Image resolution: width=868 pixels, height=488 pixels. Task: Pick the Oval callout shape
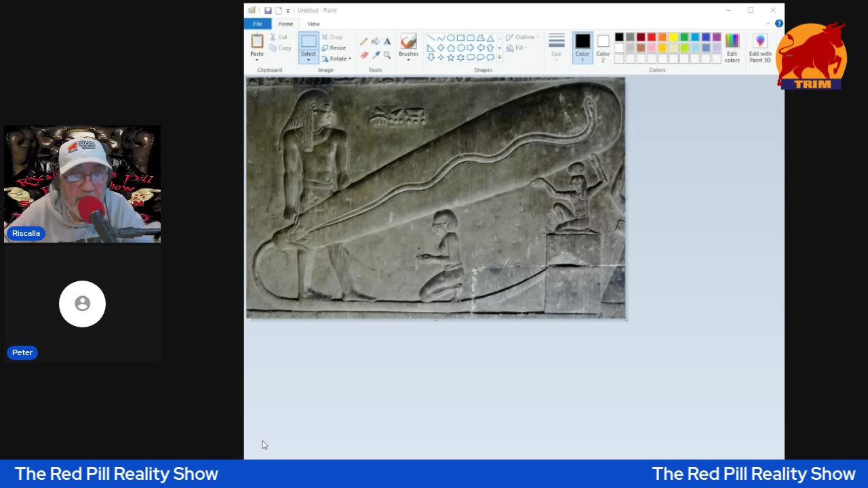coord(481,58)
